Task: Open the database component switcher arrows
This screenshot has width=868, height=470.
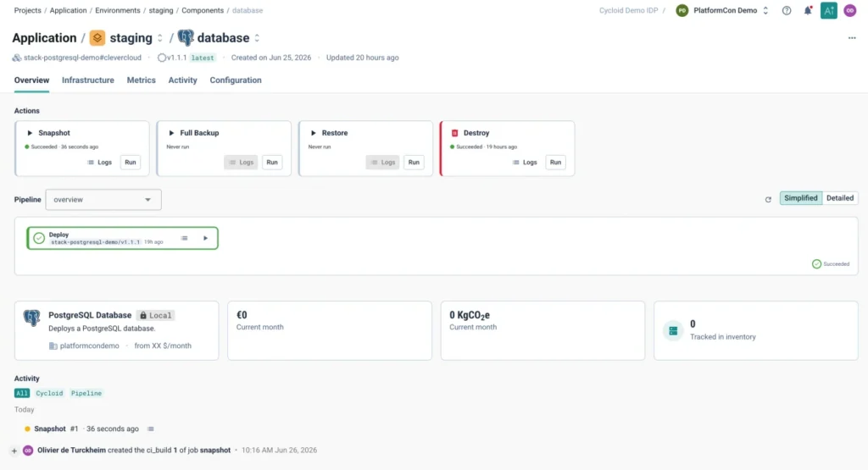Action: click(x=257, y=38)
